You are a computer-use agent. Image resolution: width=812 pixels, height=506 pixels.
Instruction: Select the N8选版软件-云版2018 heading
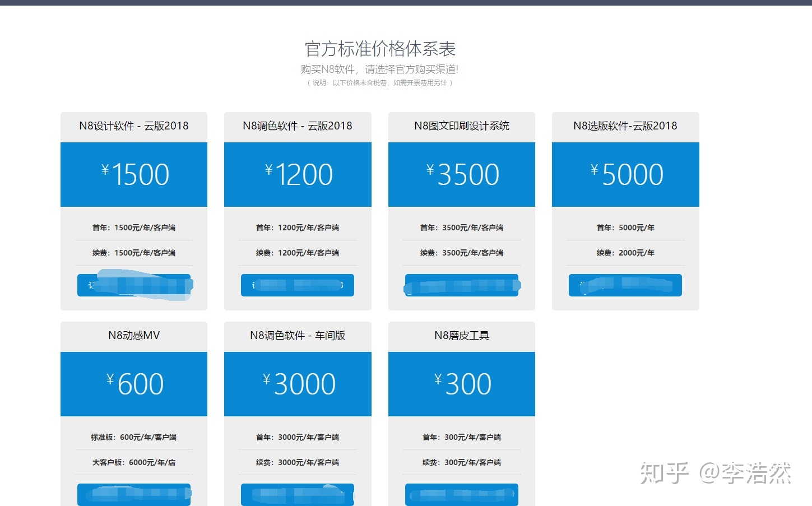[625, 126]
